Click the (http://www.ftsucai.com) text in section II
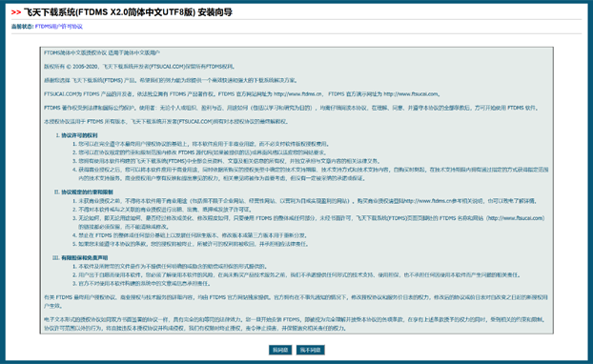The width and height of the screenshot is (593, 364). [x=515, y=218]
